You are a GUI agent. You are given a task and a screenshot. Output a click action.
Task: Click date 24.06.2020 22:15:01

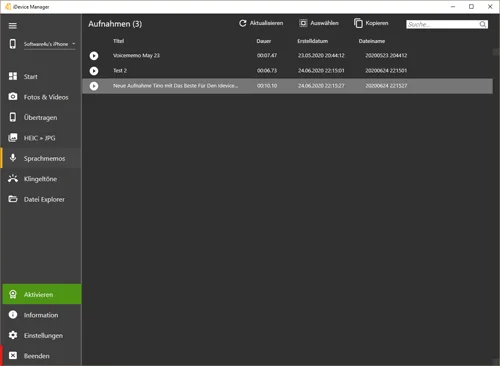click(321, 71)
